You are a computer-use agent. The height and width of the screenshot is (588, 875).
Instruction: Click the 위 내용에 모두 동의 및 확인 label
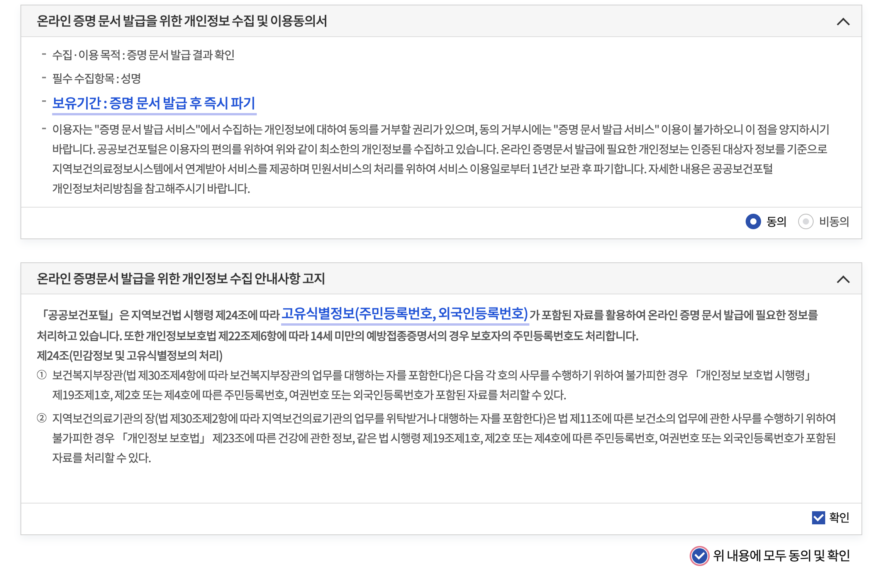(x=781, y=556)
